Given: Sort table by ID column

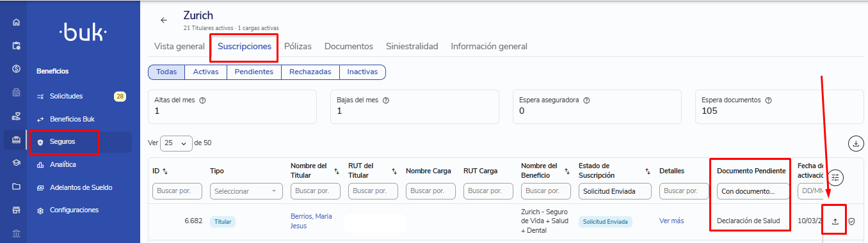Looking at the screenshot, I should click(x=166, y=171).
